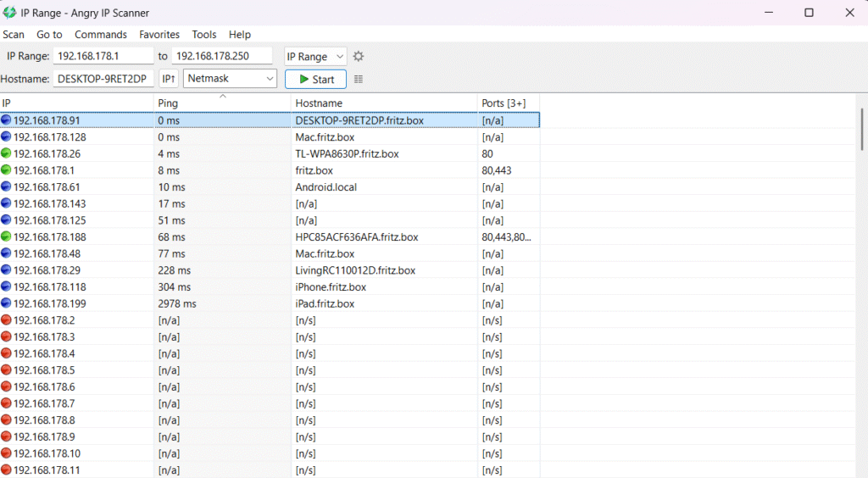Click green status dot for 192.168.178.188
Image resolution: width=868 pixels, height=478 pixels.
6,237
